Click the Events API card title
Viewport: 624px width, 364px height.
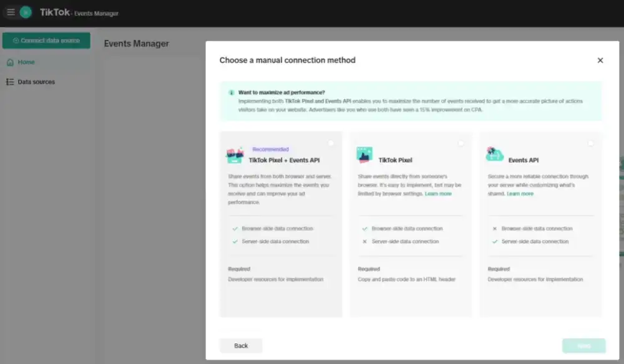pos(524,160)
